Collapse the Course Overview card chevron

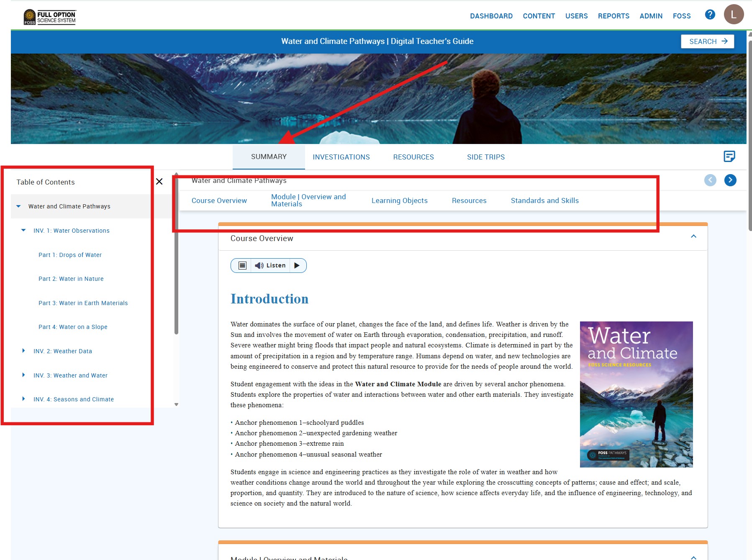coord(693,236)
